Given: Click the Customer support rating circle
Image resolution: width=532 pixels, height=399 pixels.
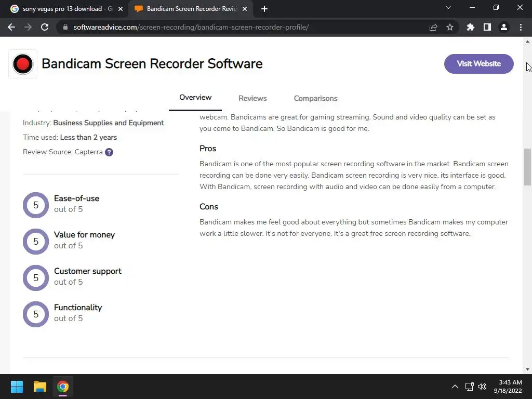Looking at the screenshot, I should click(36, 278).
